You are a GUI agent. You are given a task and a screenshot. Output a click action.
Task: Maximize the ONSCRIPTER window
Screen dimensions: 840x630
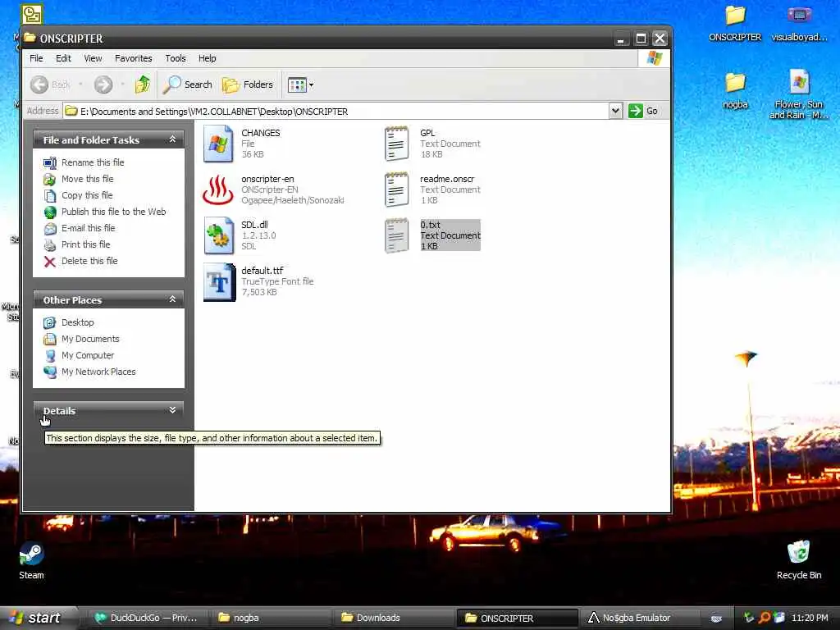[x=641, y=39]
